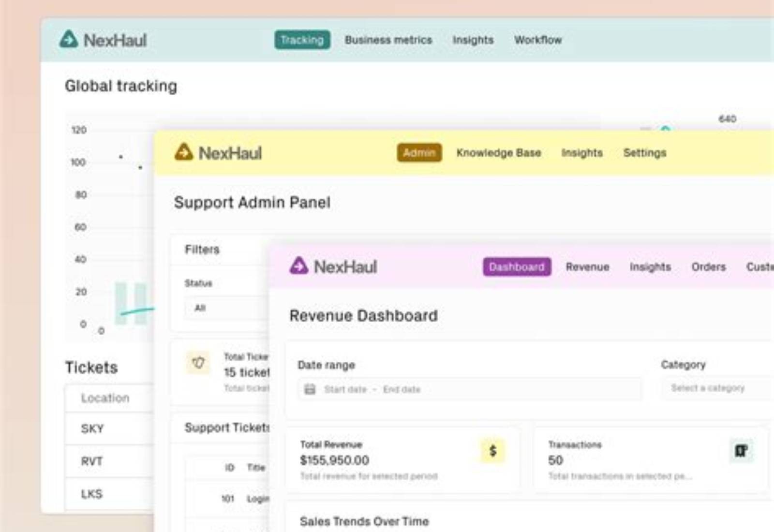
Task: Click the Filters heading in Admin panel
Action: 202,249
